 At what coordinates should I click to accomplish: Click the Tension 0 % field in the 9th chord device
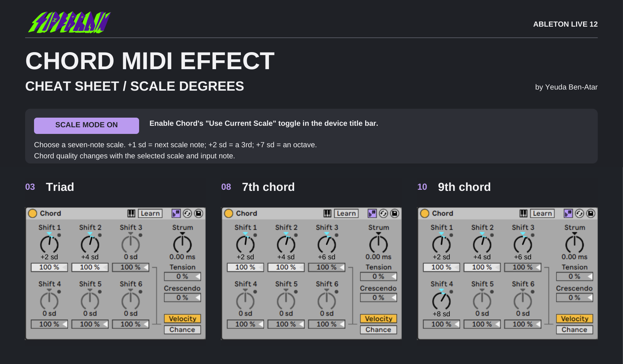coord(575,276)
